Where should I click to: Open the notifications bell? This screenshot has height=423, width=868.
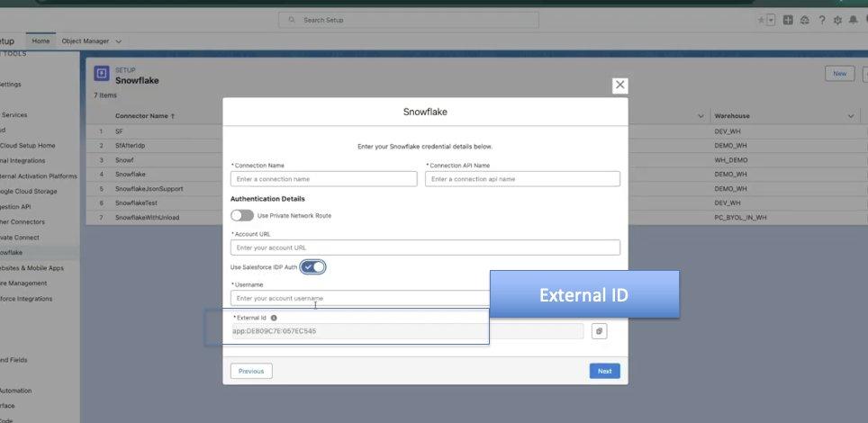pos(854,20)
